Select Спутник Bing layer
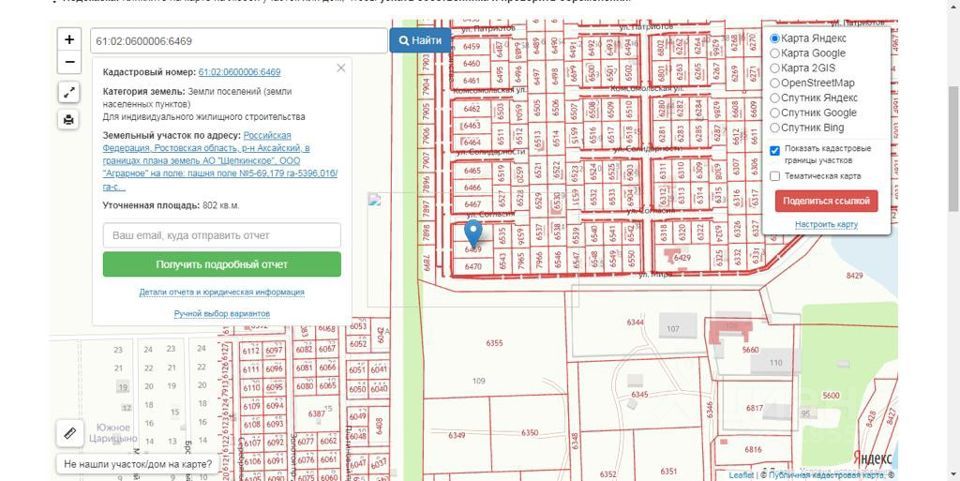The width and height of the screenshot is (960, 481). pyautogui.click(x=774, y=128)
